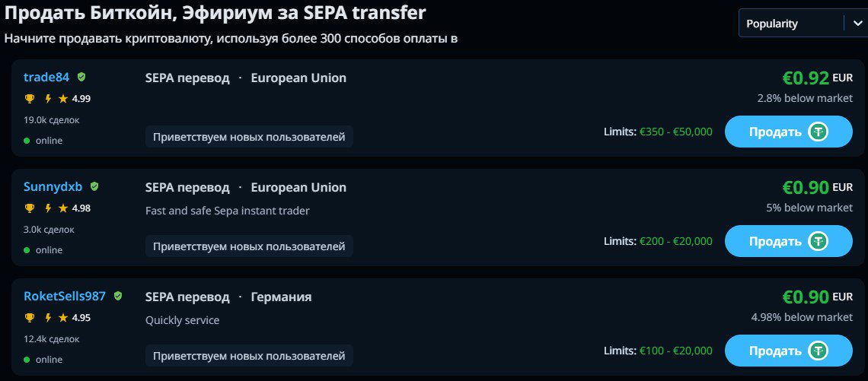Click the chevron arrow of the sort dropdown
The width and height of the screenshot is (868, 381).
point(854,24)
